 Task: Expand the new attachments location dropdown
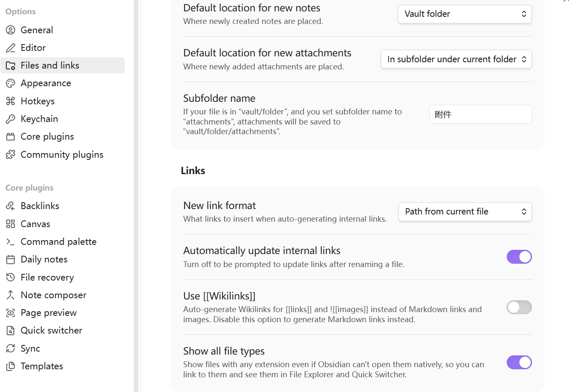point(456,59)
